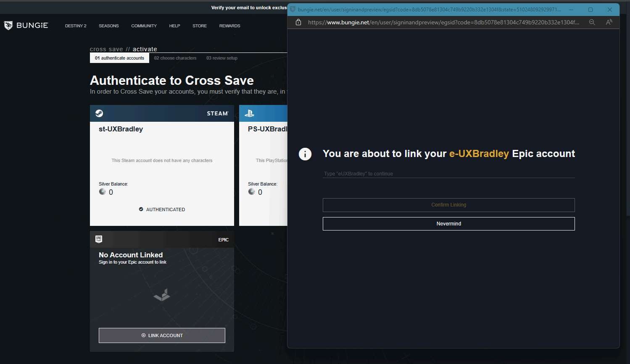Select the 01 authenticate accounts step tab

pos(119,58)
